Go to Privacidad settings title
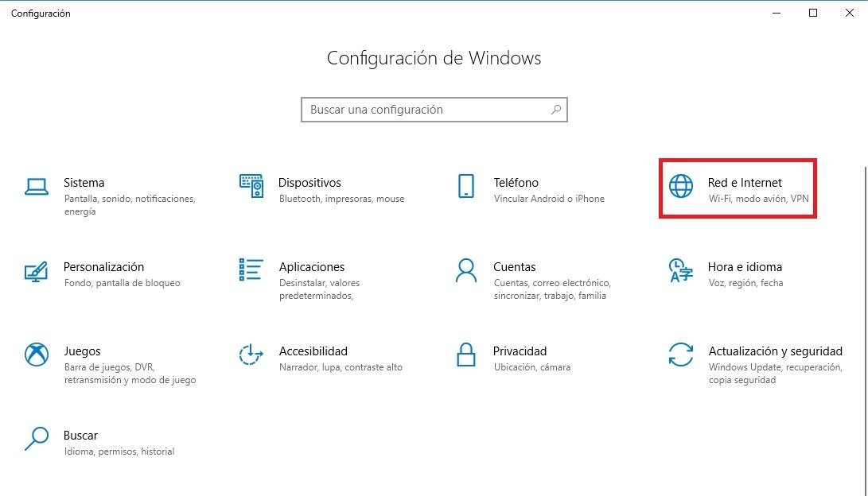The width and height of the screenshot is (868, 496). (x=520, y=351)
